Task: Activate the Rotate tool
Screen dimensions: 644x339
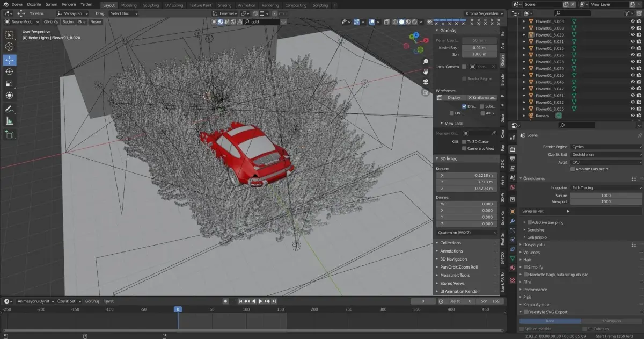Action: pos(10,72)
